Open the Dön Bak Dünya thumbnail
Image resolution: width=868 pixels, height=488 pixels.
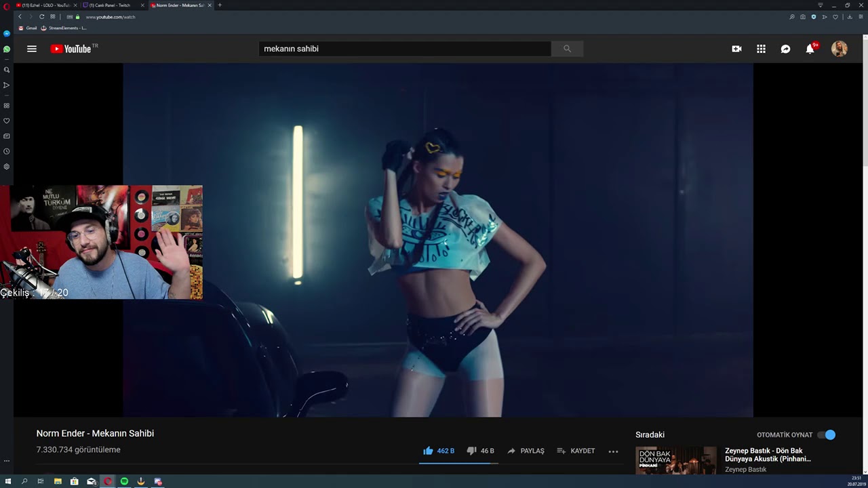coord(675,460)
